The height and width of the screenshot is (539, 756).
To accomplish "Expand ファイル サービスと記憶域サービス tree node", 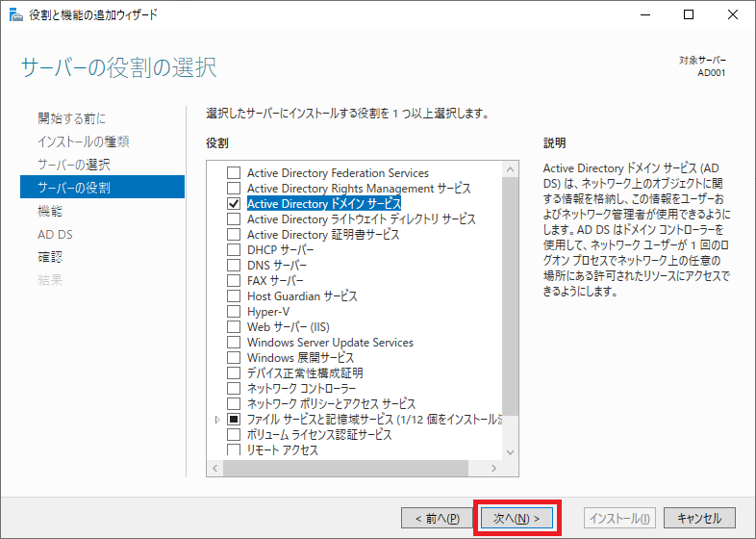I will point(217,420).
